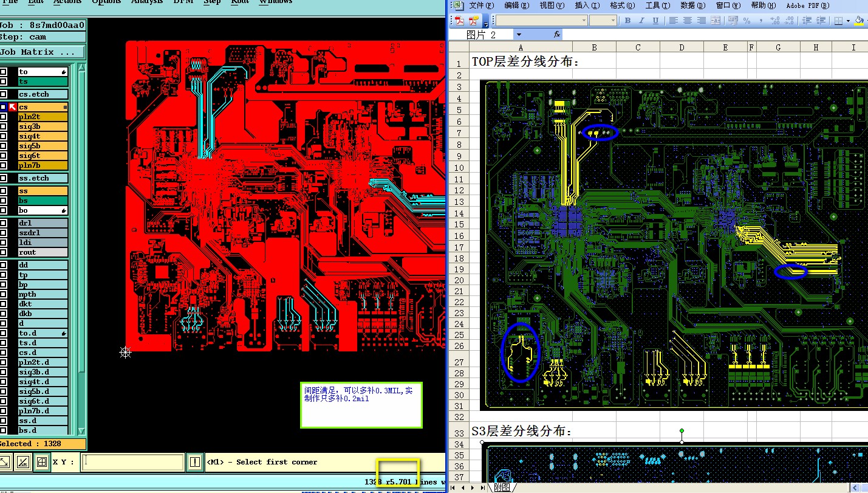Image resolution: width=868 pixels, height=493 pixels.
Task: Toggle bold formatting in Excel
Action: point(629,21)
